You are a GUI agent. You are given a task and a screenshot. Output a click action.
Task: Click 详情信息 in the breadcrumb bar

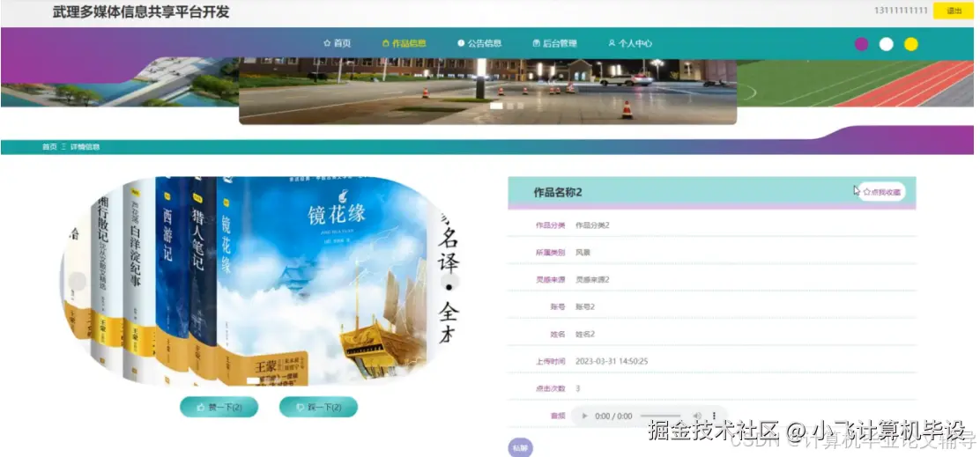tap(85, 147)
